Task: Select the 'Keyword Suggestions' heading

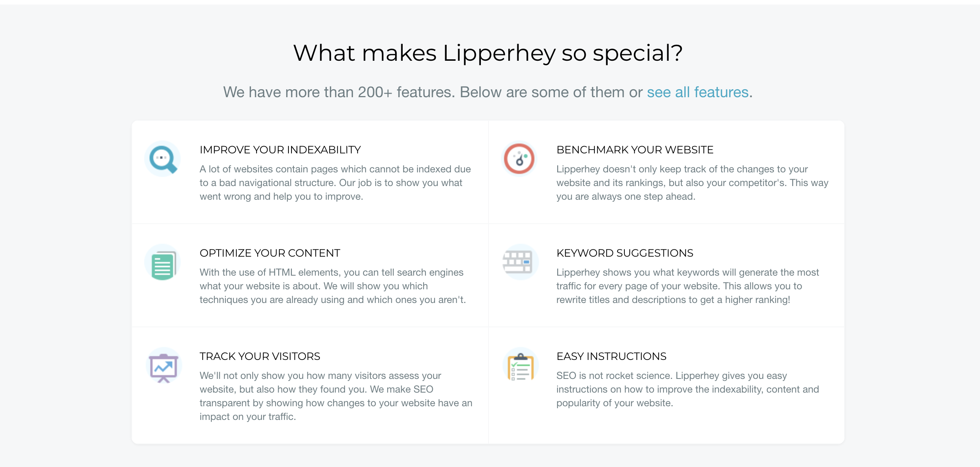Action: [x=625, y=253]
